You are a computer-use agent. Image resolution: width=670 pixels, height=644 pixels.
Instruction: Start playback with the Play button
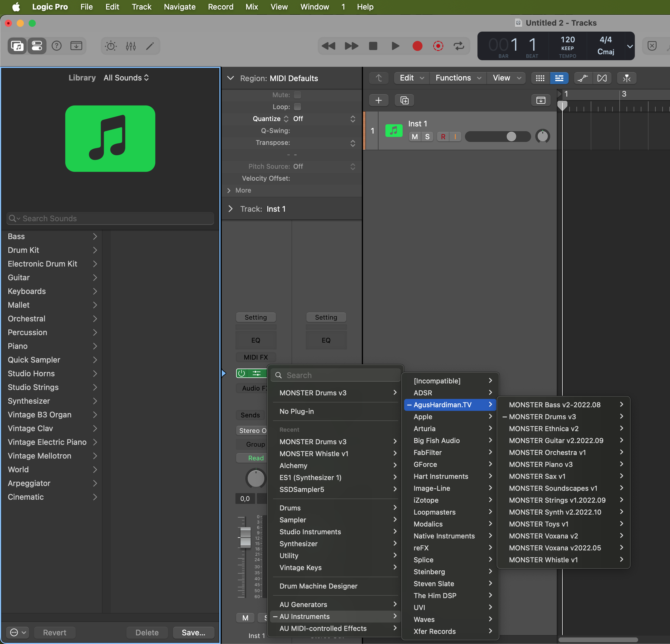pos(395,46)
